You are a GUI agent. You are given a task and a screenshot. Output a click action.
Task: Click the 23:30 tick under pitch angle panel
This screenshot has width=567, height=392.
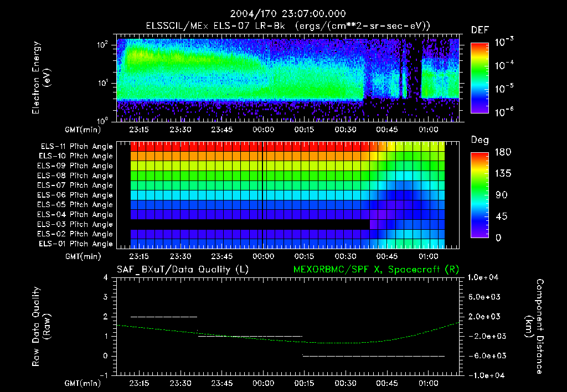181,257
